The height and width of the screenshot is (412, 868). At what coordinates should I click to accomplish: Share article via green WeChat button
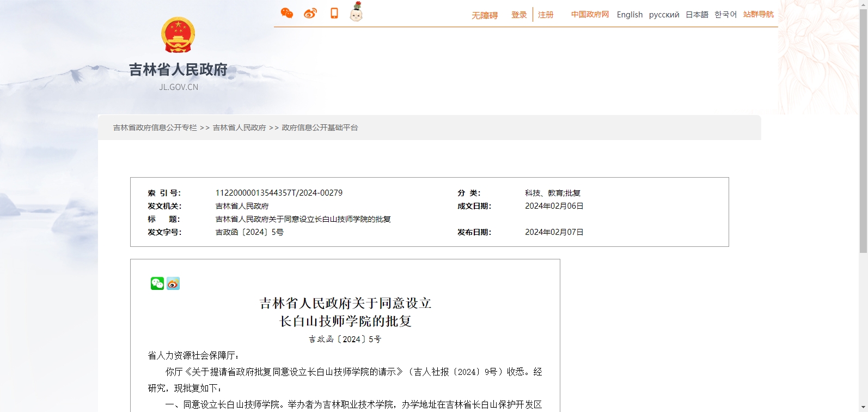click(x=157, y=283)
